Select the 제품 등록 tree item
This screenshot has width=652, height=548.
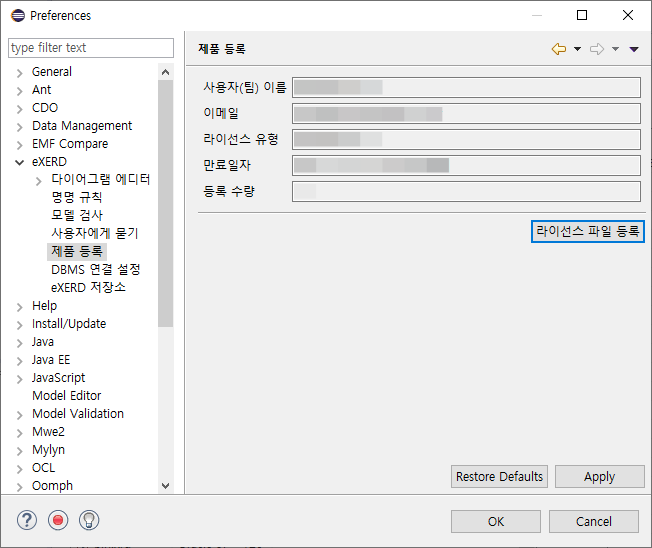pos(77,252)
